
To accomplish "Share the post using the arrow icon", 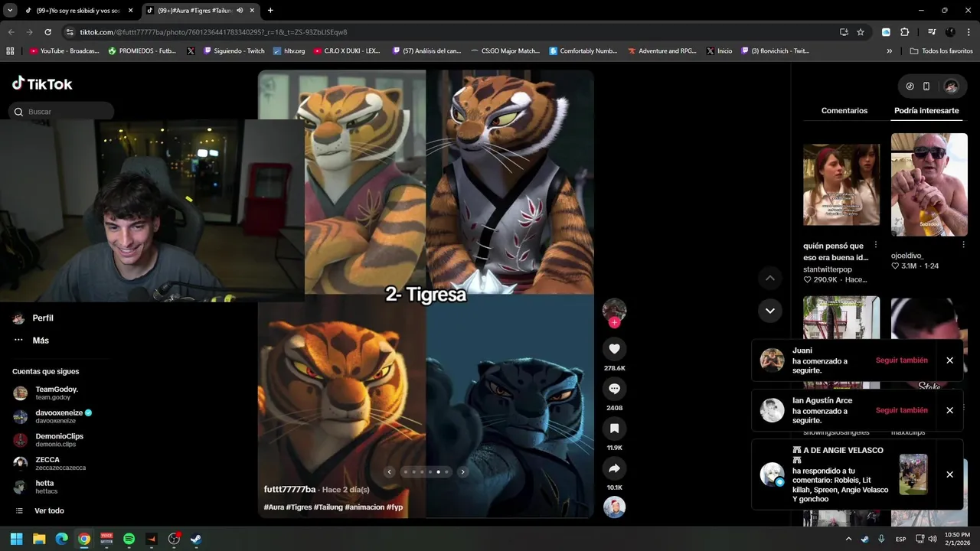I will click(614, 468).
